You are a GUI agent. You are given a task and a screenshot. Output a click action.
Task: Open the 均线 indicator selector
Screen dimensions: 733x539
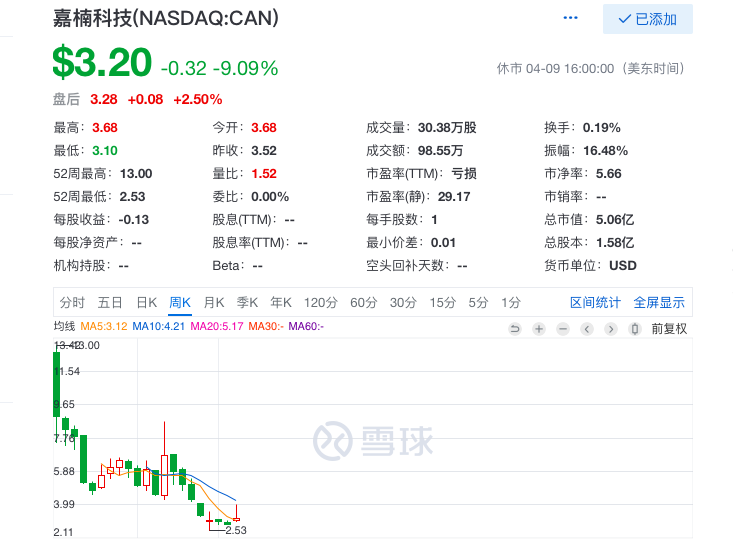tap(64, 327)
